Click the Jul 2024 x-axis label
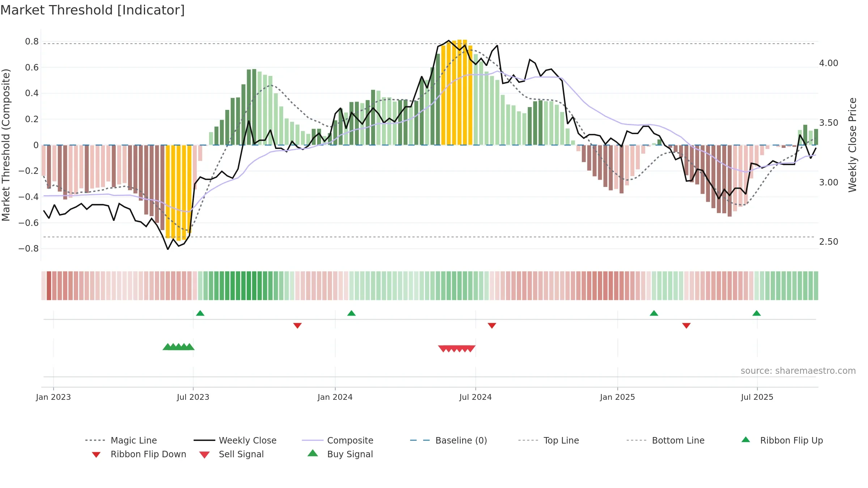868x488 pixels. coord(476,397)
